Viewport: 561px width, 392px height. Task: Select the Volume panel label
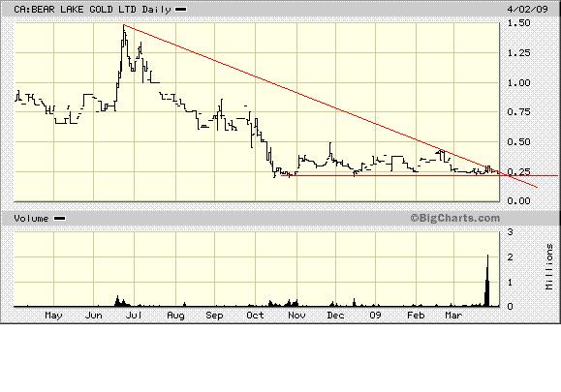[x=31, y=218]
